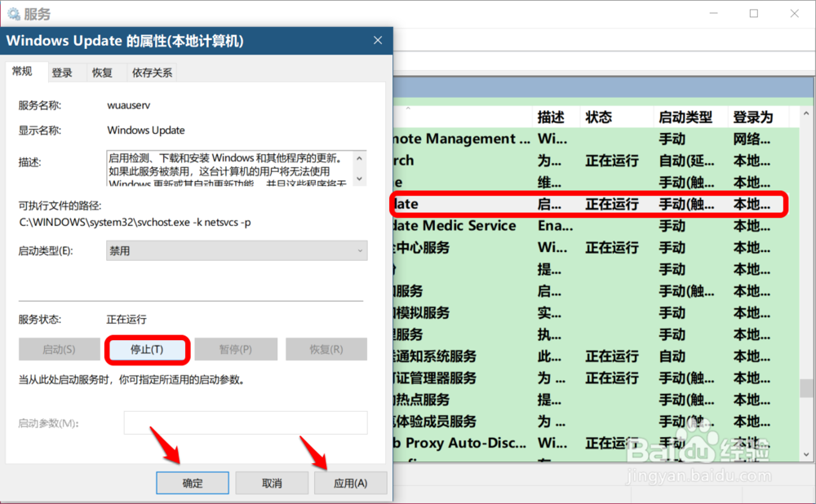Viewport: 816px width, 504px height.
Task: Maximize the 服务 window
Action: point(753,14)
